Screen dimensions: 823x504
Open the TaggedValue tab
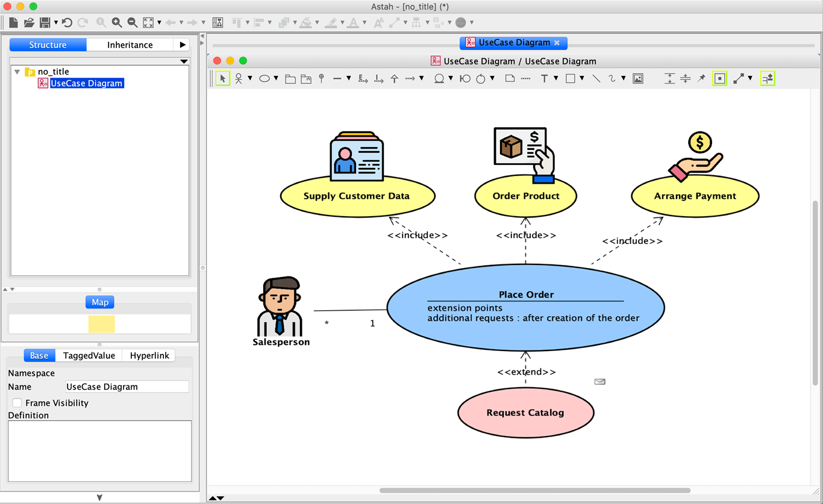89,355
